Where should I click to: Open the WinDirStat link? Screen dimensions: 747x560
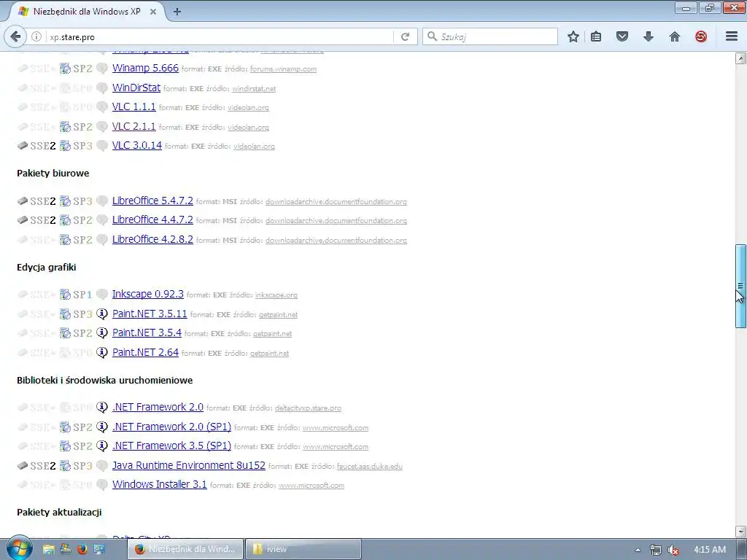(136, 87)
